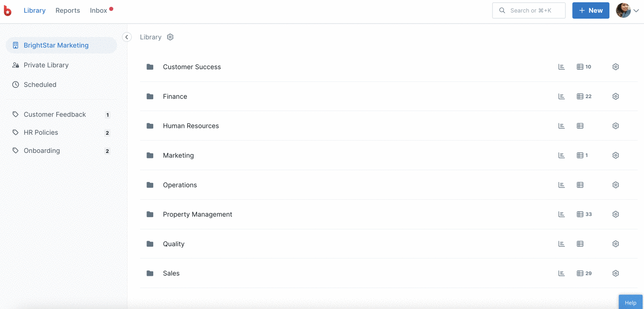Click the red app logo in the header

coord(8,10)
